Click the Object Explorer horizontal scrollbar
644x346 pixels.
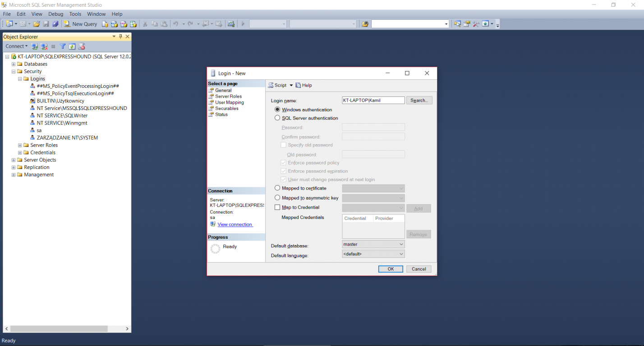click(x=58, y=329)
